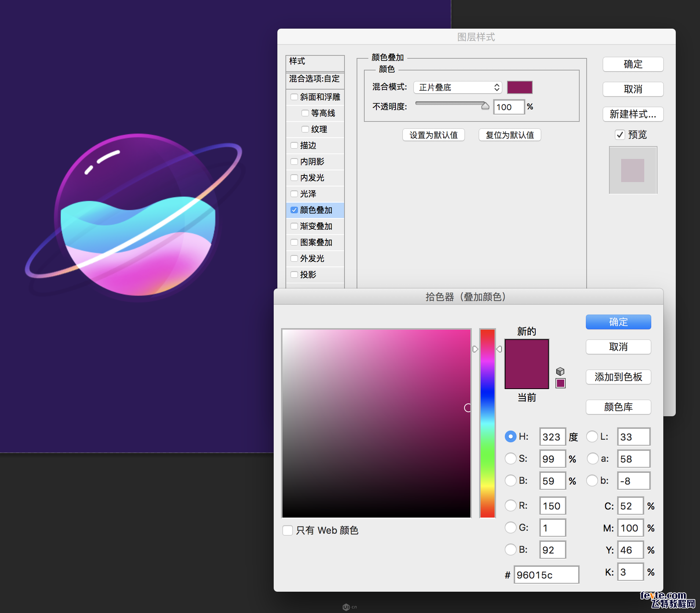
Task: Click the vertical rainbow hue strip
Action: (x=488, y=423)
